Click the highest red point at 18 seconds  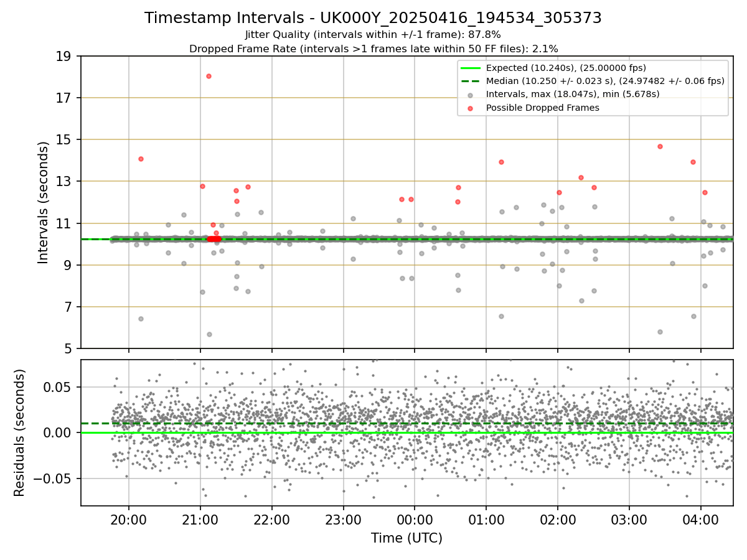click(209, 76)
